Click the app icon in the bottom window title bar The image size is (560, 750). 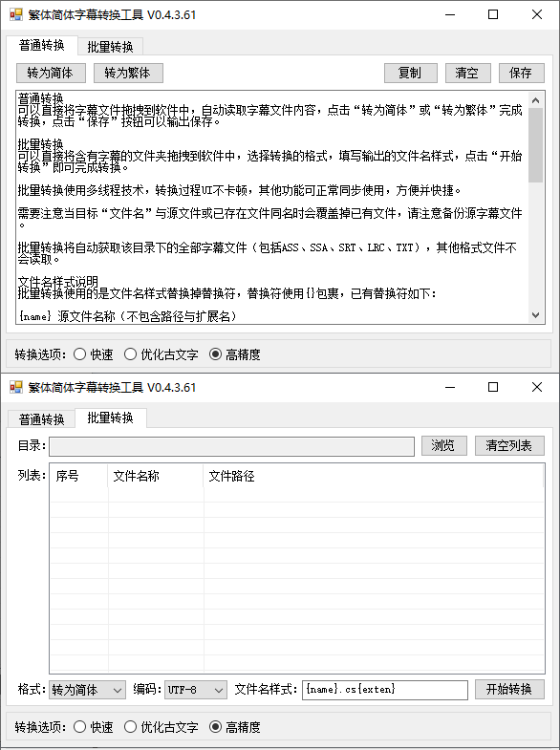16,387
